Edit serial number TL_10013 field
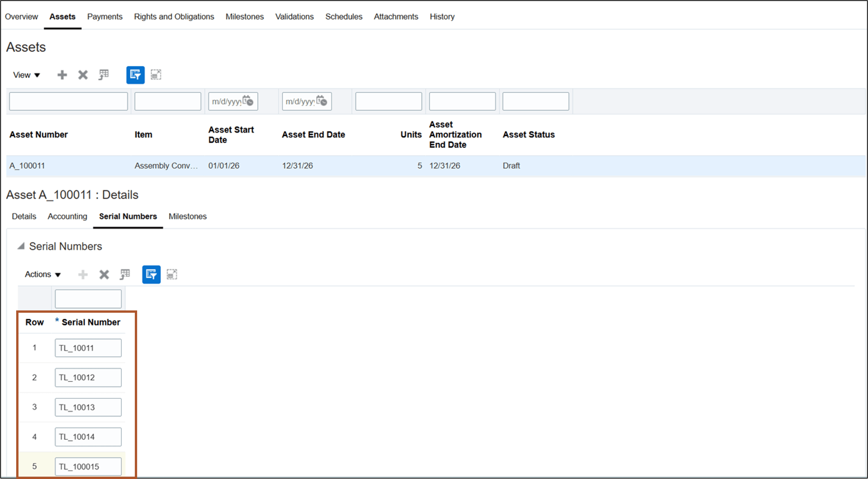 pyautogui.click(x=88, y=407)
